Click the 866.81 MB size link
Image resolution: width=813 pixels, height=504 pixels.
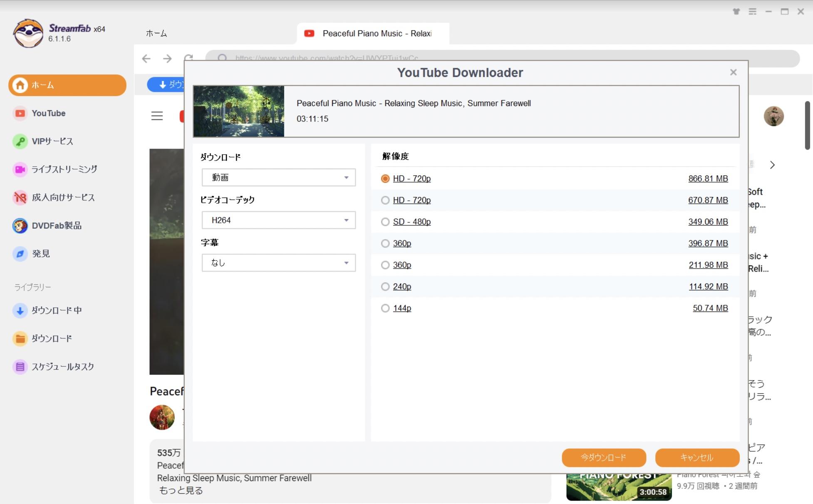tap(708, 178)
